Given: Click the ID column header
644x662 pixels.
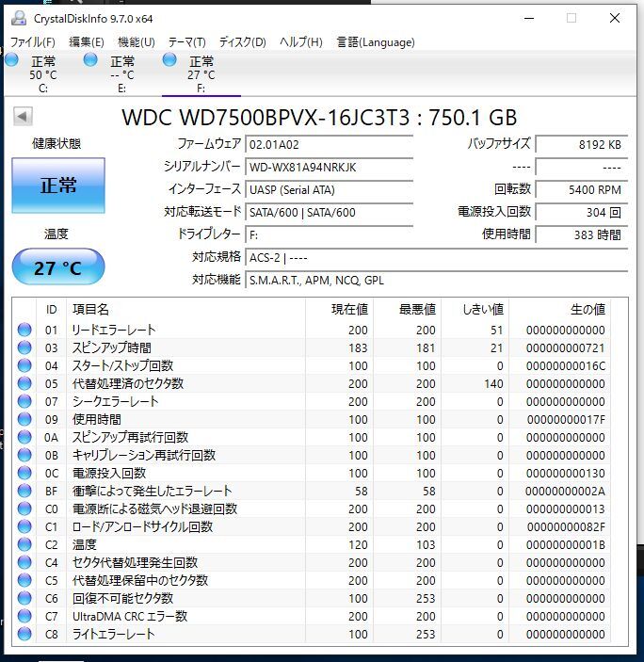Looking at the screenshot, I should click(x=52, y=310).
